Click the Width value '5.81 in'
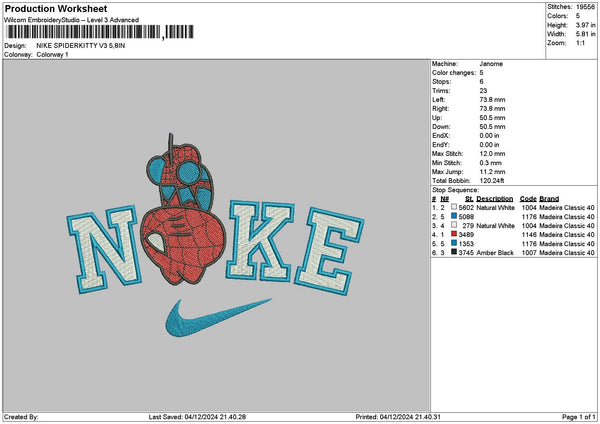 point(585,34)
